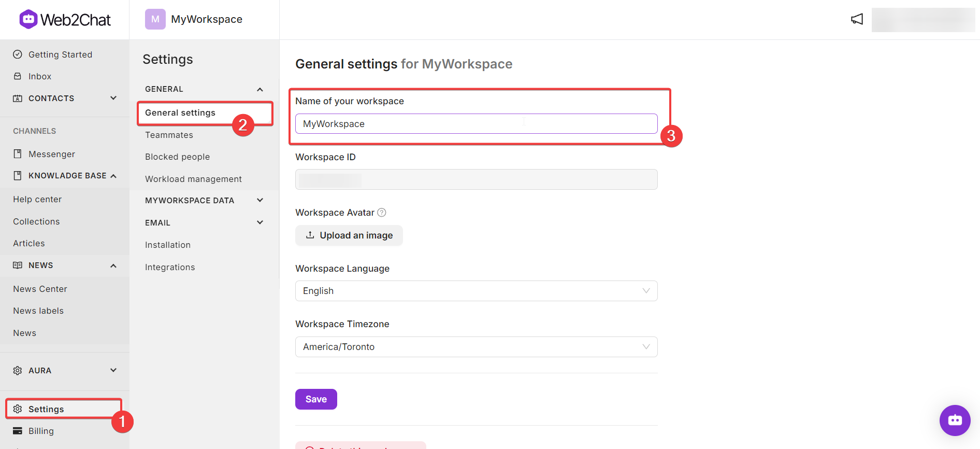Click the Billing card icon
Image resolution: width=980 pixels, height=449 pixels.
[18, 431]
